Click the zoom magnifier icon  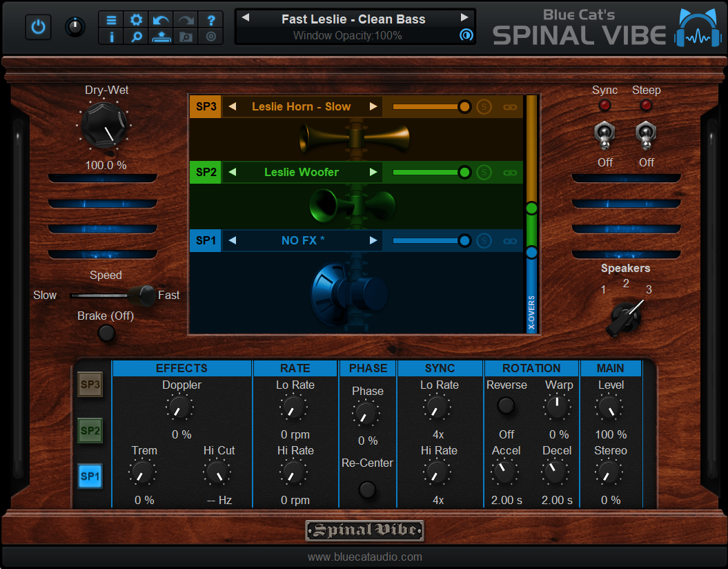(136, 37)
